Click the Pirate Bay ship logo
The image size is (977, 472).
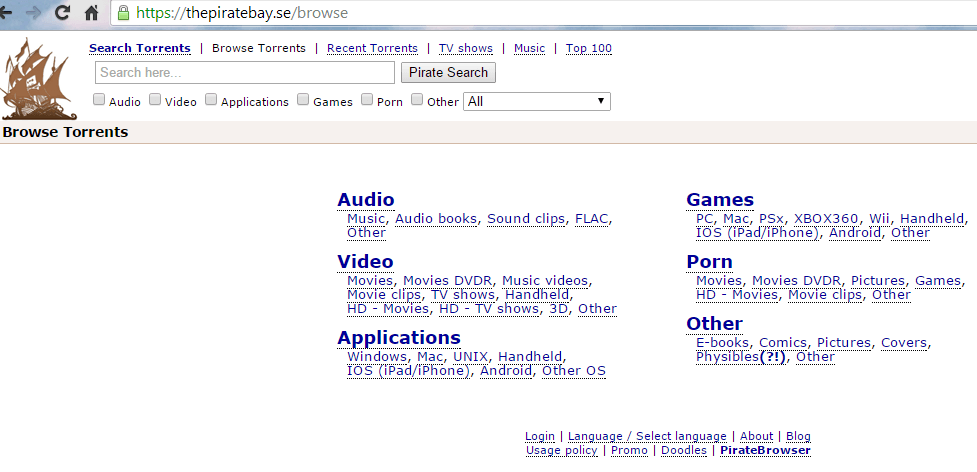(x=39, y=78)
